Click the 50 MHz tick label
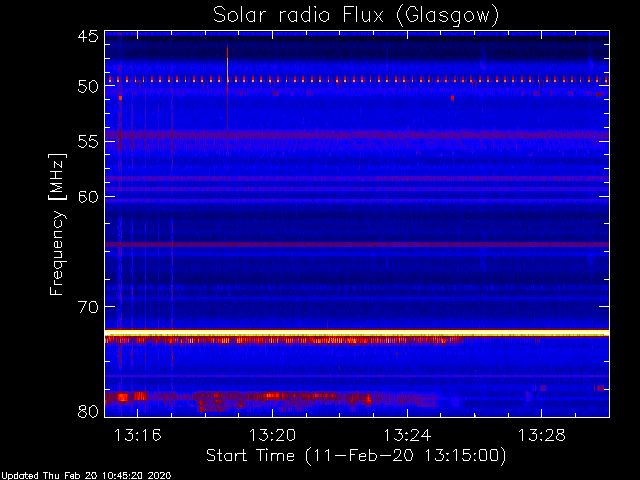The width and height of the screenshot is (640, 480). tap(88, 87)
